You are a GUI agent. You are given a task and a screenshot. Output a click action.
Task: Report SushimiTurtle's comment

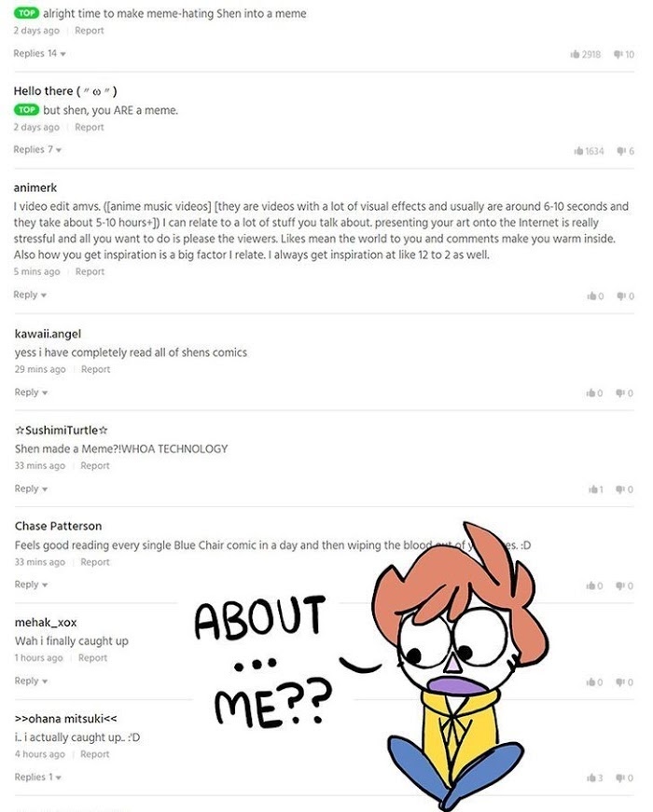pos(95,465)
